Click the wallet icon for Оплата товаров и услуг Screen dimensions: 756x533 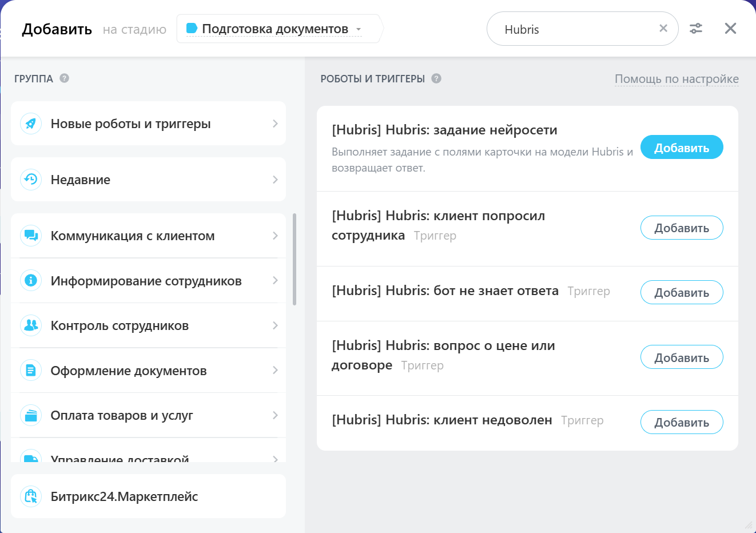31,415
